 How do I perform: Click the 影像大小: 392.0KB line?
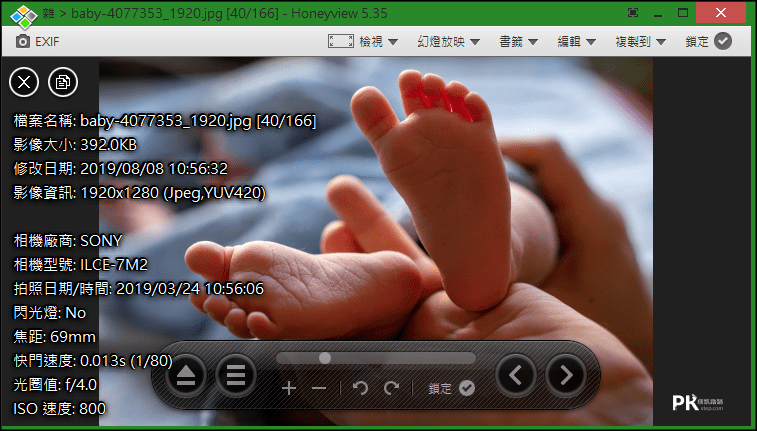click(75, 145)
